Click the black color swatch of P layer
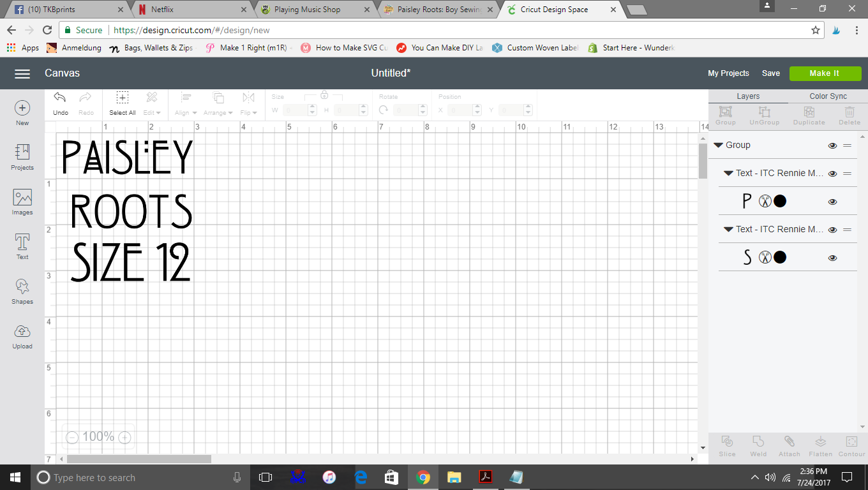Viewport: 868px width, 490px height. [x=780, y=202]
